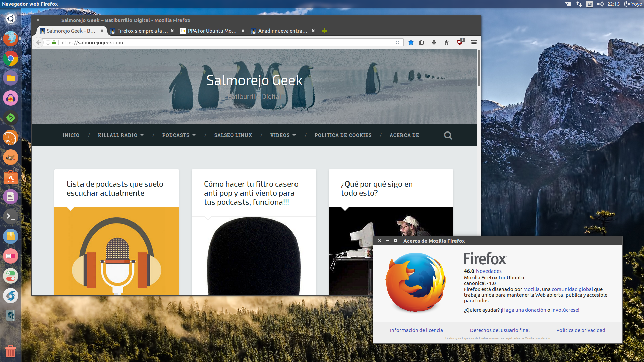This screenshot has width=644, height=362.
Task: Open the headphones audio app in dock
Action: (x=11, y=98)
